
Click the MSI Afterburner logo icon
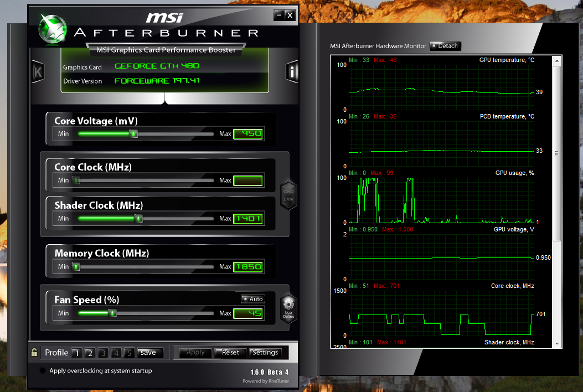[53, 29]
